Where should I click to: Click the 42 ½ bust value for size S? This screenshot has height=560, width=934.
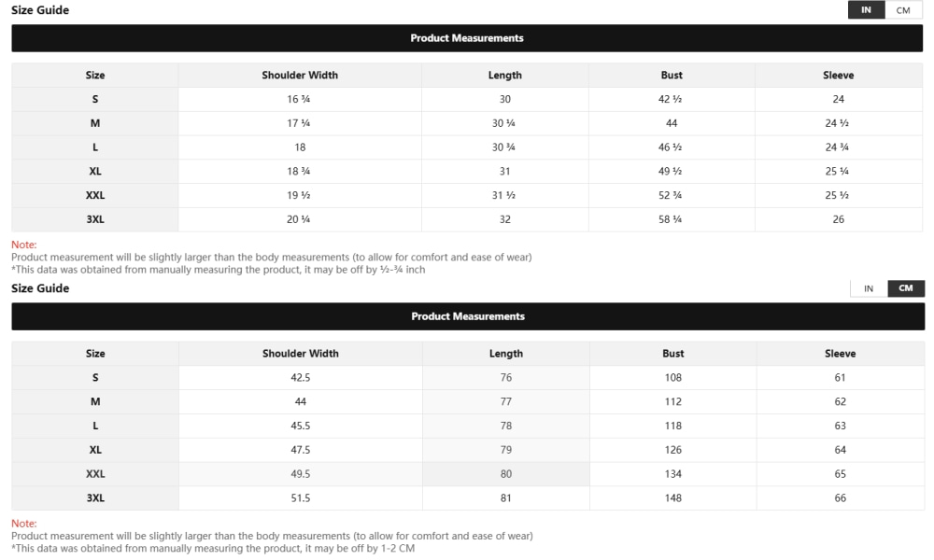click(672, 99)
